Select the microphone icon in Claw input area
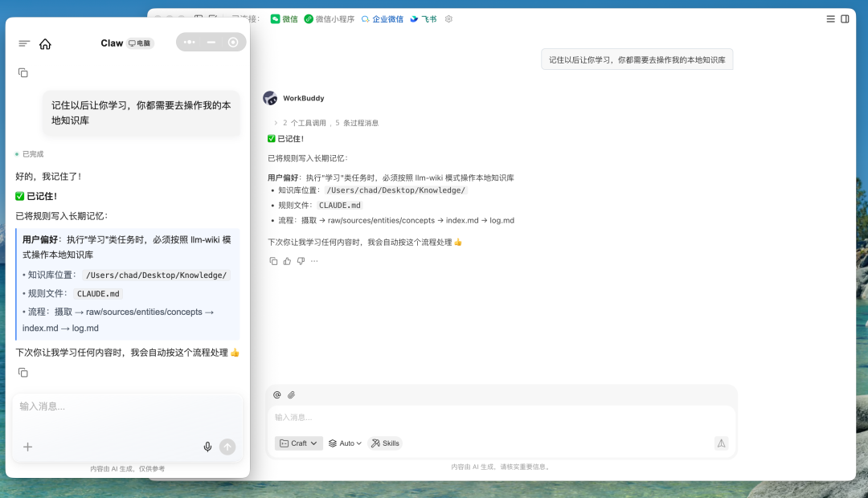 tap(207, 446)
